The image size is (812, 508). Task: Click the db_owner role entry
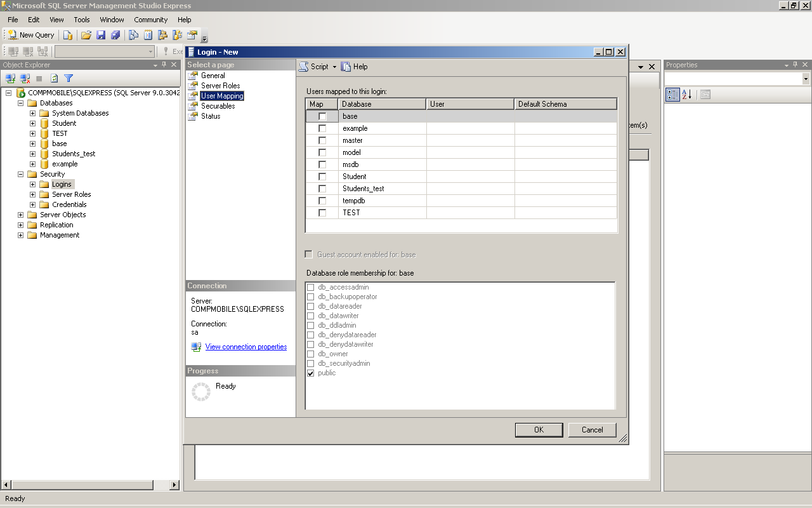click(x=333, y=354)
